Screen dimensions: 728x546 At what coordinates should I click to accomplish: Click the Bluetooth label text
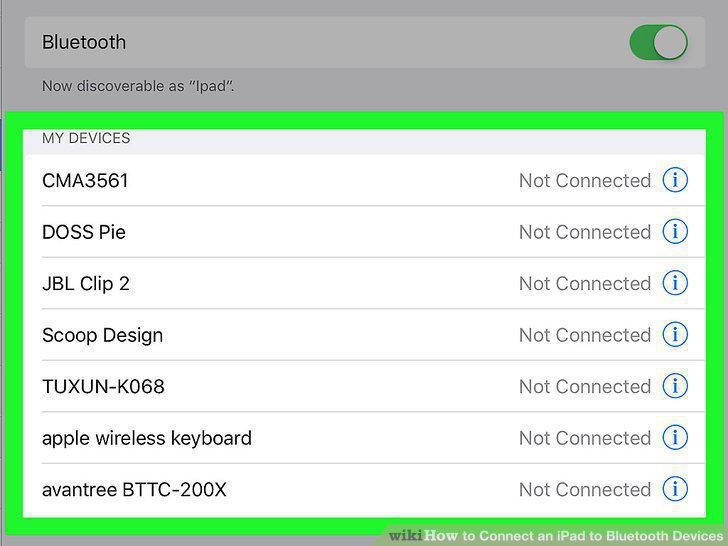pyautogui.click(x=84, y=42)
